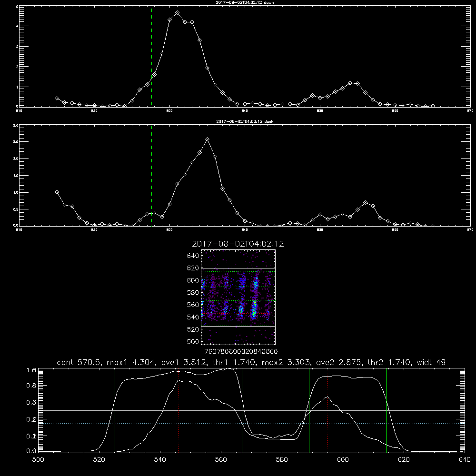Click heatmap y-axis label 560
The width and height of the screenshot is (476, 476).
point(193,305)
